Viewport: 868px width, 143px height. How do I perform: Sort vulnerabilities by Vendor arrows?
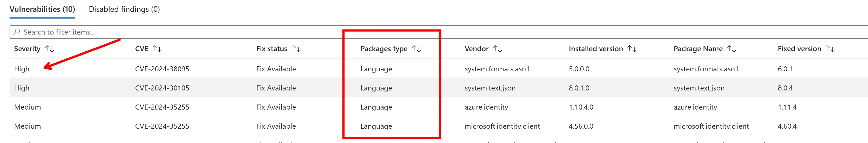(497, 49)
